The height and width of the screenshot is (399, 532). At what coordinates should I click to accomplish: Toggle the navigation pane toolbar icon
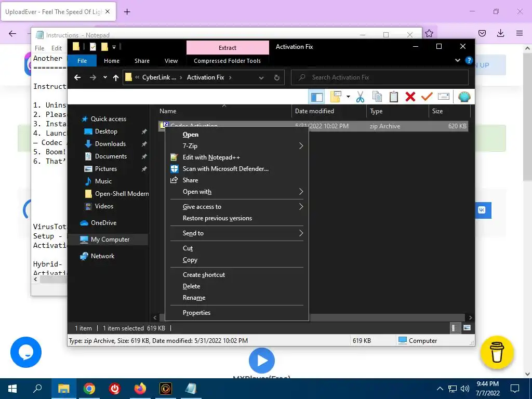(x=317, y=97)
